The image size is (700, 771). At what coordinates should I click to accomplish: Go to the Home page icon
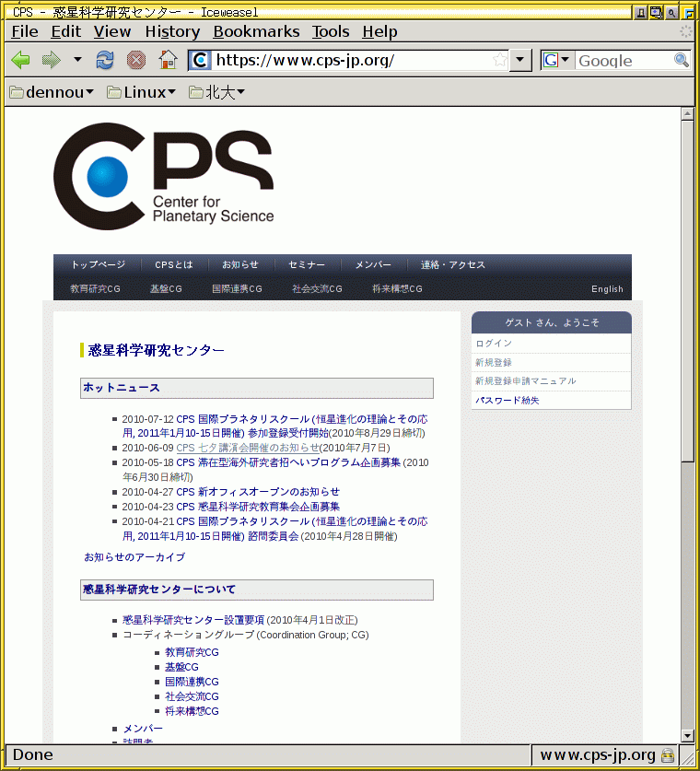click(168, 60)
